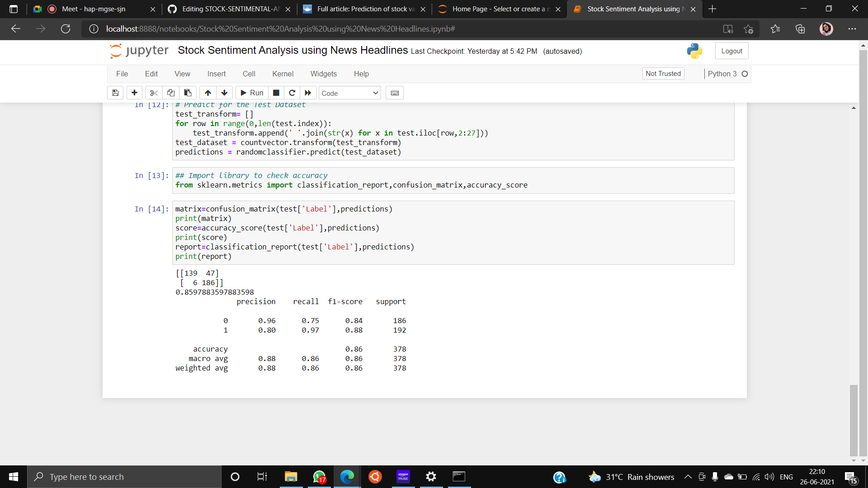Click the Python 3 kernel indicator

tap(721, 74)
